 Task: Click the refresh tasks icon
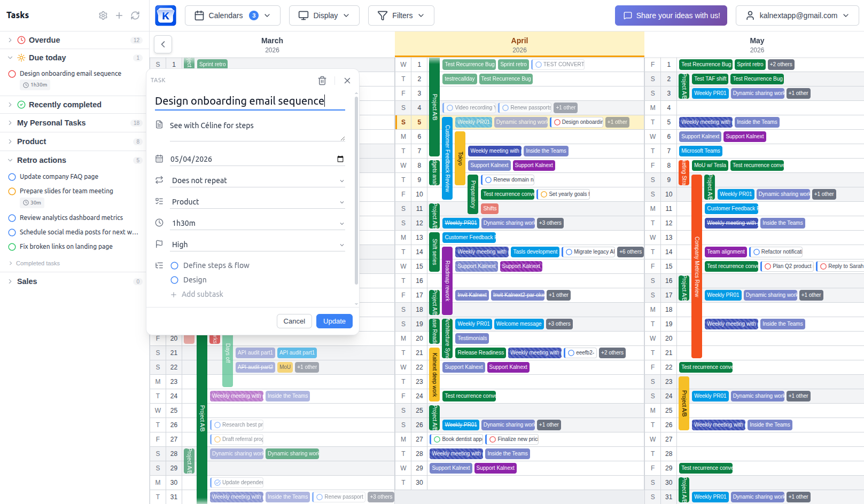[135, 15]
